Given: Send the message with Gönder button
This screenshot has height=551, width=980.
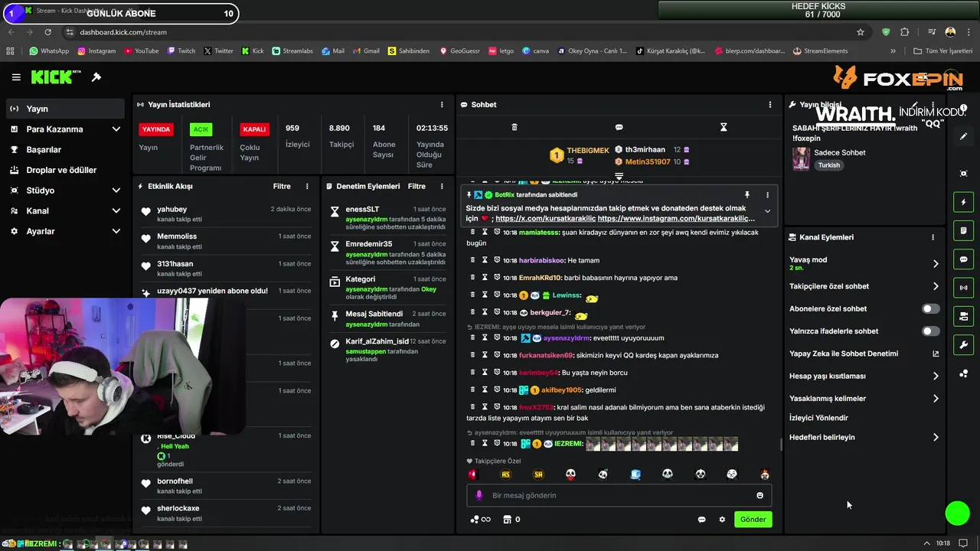Looking at the screenshot, I should coord(753,520).
